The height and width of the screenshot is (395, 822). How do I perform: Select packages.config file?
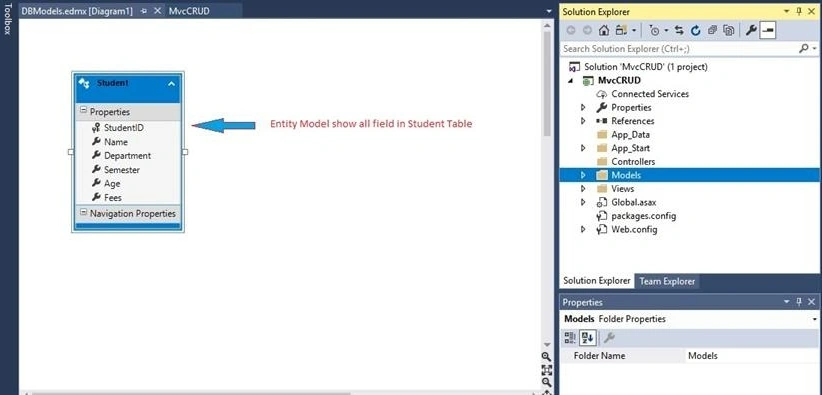coord(644,216)
